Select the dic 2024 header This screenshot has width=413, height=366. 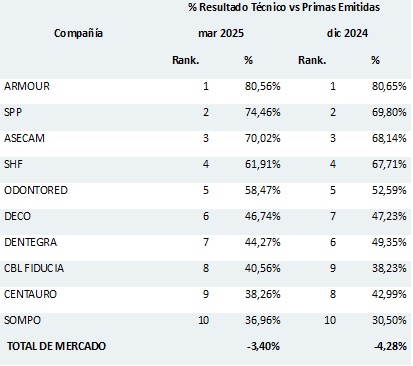tap(347, 33)
